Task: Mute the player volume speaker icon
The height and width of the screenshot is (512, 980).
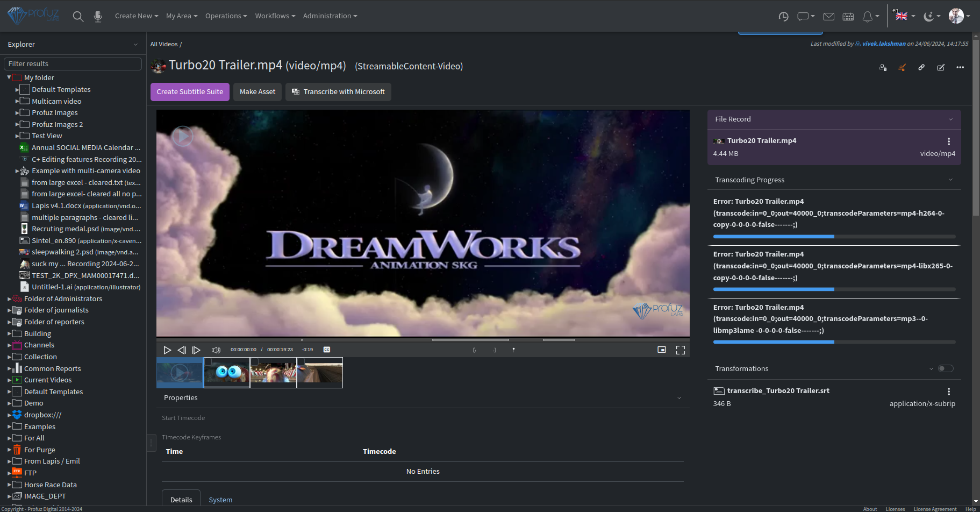Action: pyautogui.click(x=216, y=350)
